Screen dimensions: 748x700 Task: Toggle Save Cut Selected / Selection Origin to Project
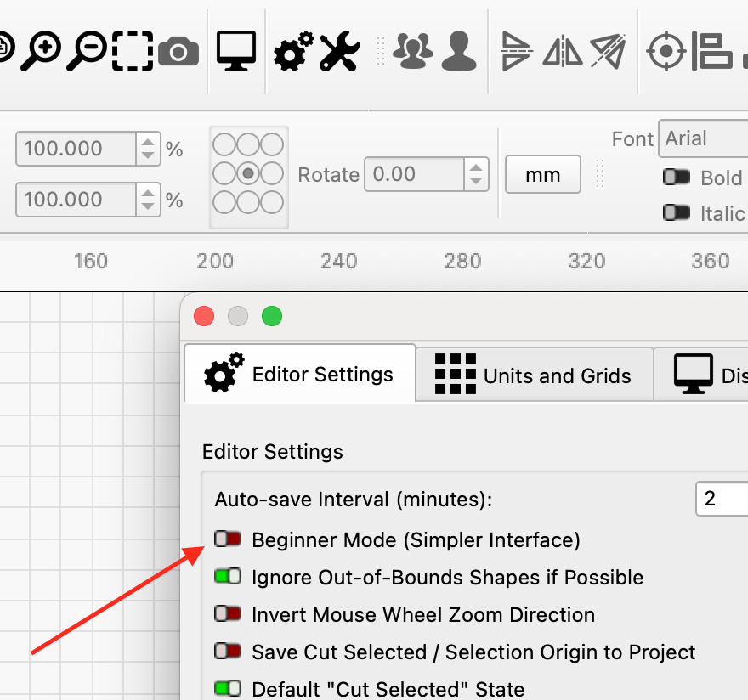(x=228, y=651)
